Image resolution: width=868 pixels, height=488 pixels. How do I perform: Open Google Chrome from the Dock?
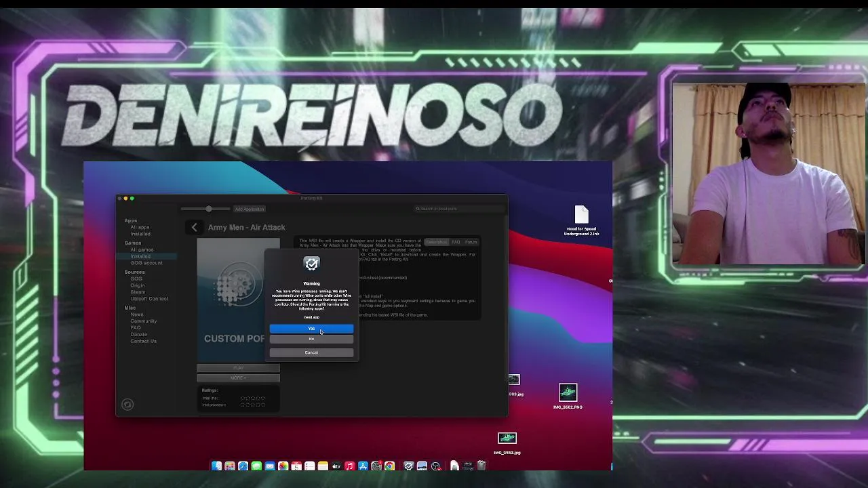389,466
